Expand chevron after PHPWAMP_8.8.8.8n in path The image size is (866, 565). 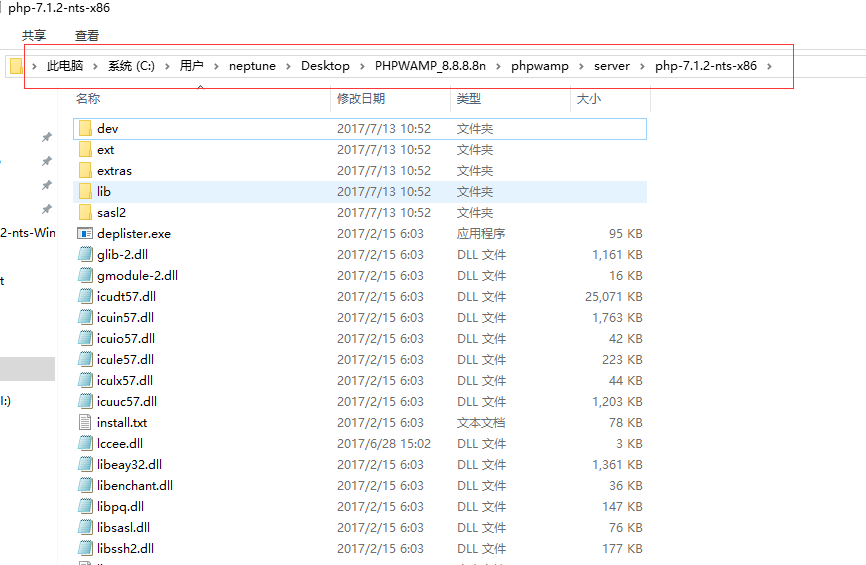click(498, 66)
